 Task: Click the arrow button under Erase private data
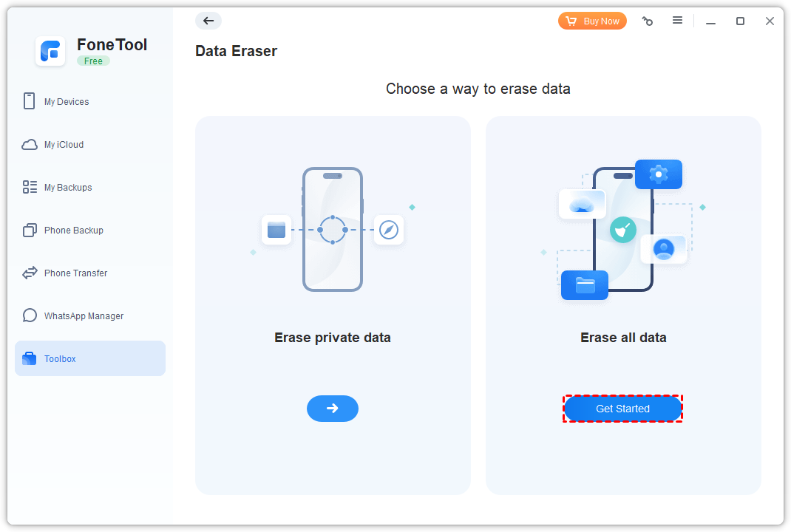(333, 409)
